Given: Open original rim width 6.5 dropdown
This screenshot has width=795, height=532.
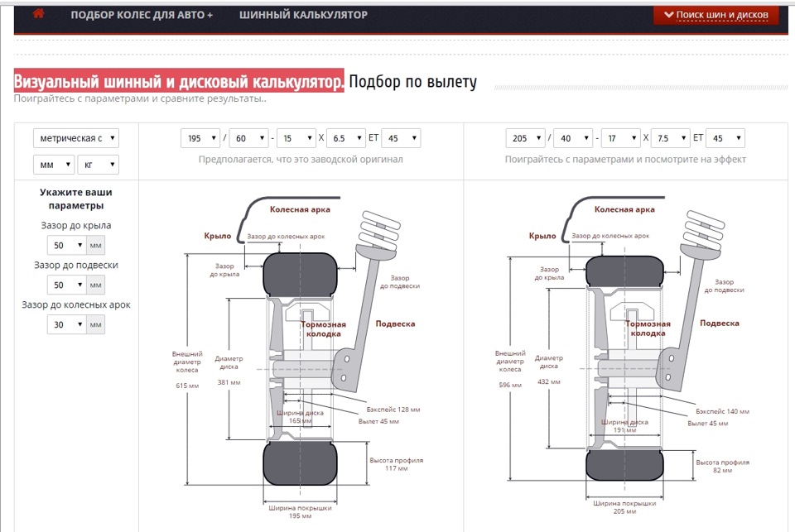Looking at the screenshot, I should pyautogui.click(x=346, y=138).
